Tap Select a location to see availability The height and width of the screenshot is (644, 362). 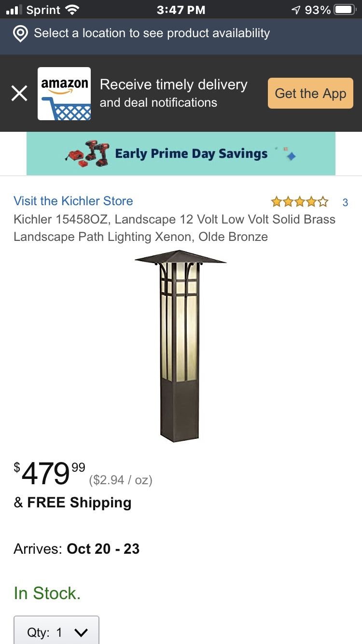(x=151, y=33)
